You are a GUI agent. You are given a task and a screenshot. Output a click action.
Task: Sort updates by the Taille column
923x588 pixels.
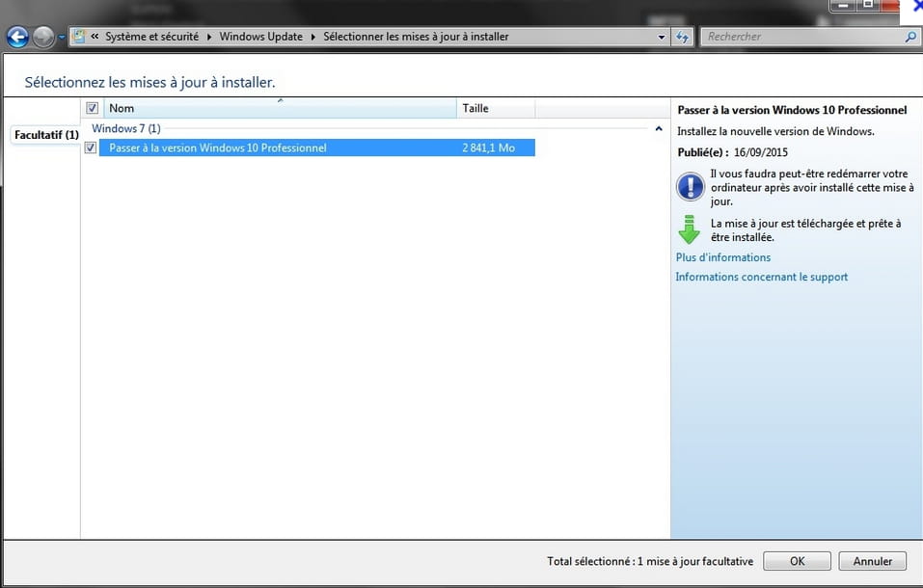tap(495, 109)
